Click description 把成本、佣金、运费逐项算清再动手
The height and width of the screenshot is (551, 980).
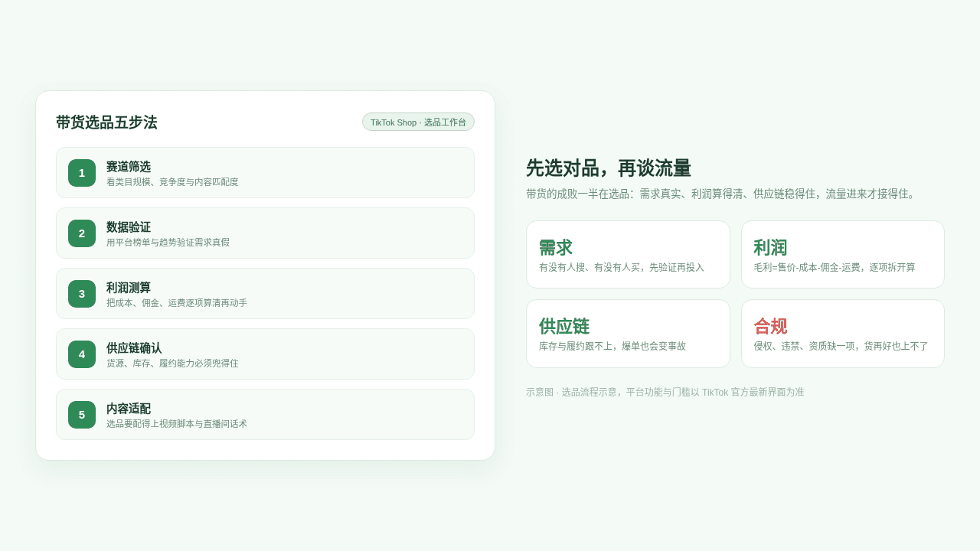pyautogui.click(x=177, y=303)
